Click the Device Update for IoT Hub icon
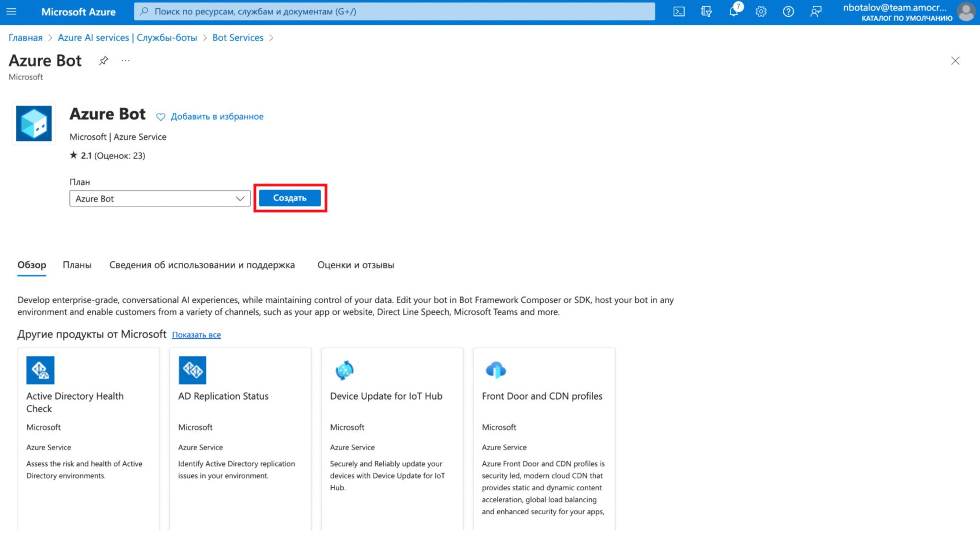 click(x=344, y=370)
